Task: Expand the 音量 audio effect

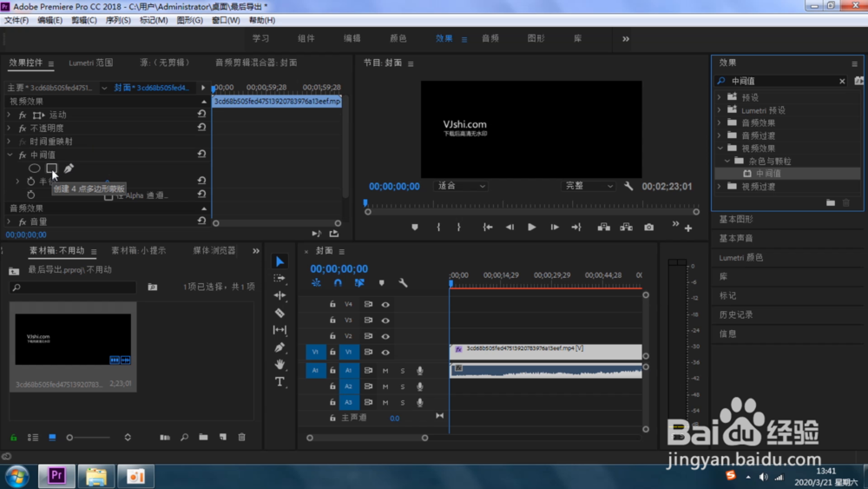Action: click(9, 221)
